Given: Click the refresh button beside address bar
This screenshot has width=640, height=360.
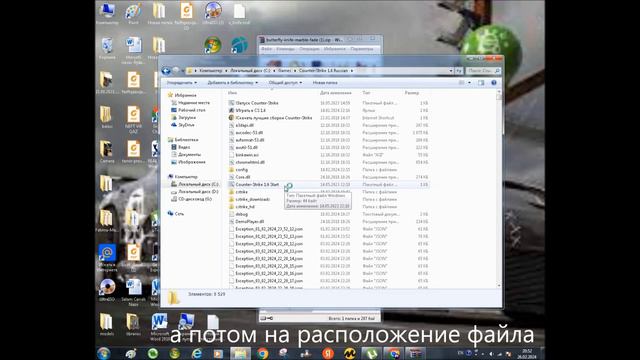Looking at the screenshot, I should pos(459,71).
